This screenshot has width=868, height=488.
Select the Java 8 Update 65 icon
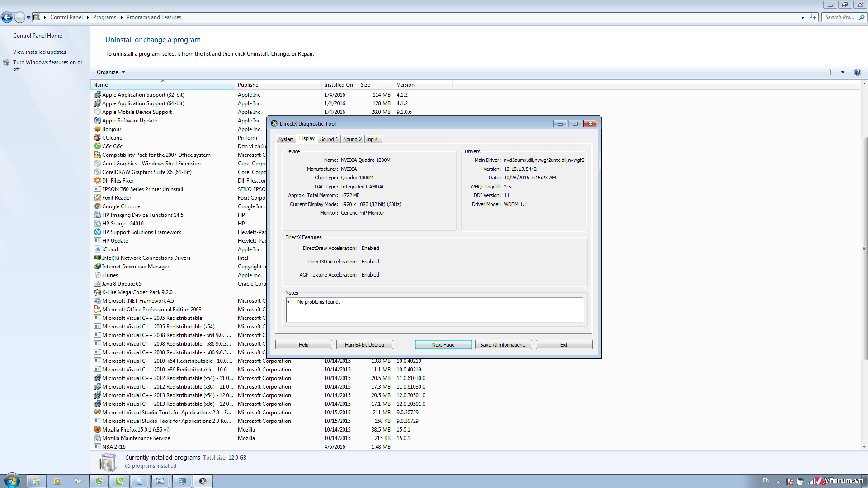pyautogui.click(x=97, y=284)
